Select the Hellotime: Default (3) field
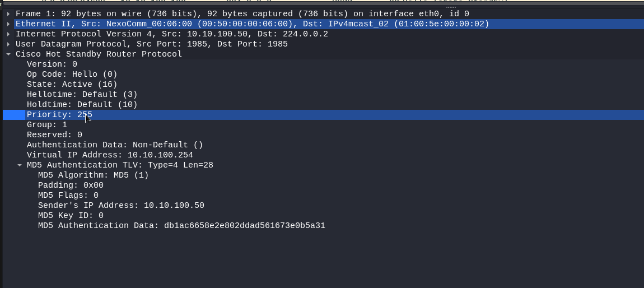This screenshot has height=288, width=644. pyautogui.click(x=82, y=95)
